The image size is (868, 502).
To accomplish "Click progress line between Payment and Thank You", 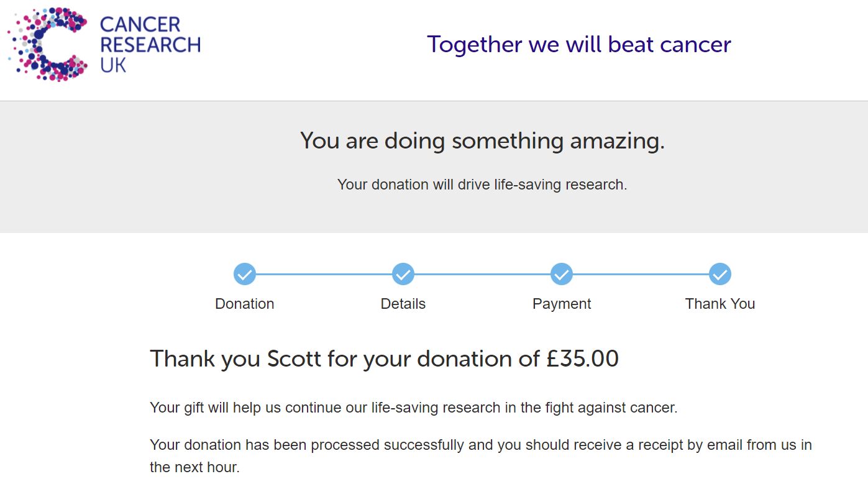I will pyautogui.click(x=641, y=274).
